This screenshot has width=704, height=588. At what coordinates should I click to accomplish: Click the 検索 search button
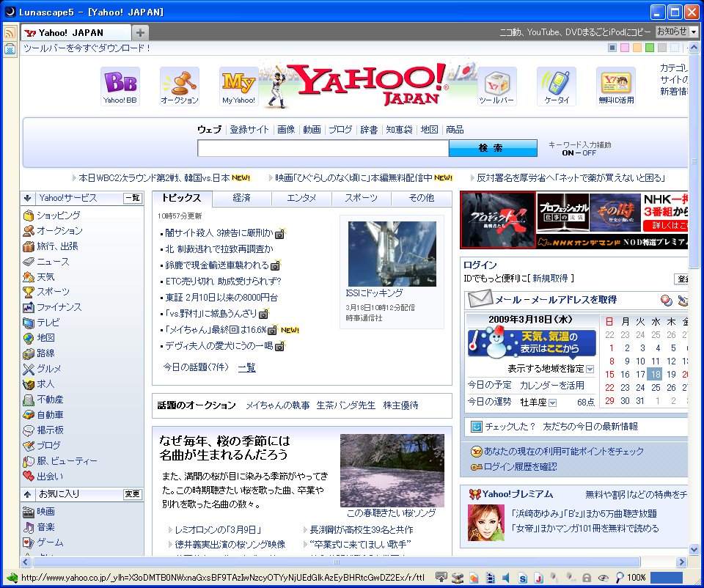(493, 148)
